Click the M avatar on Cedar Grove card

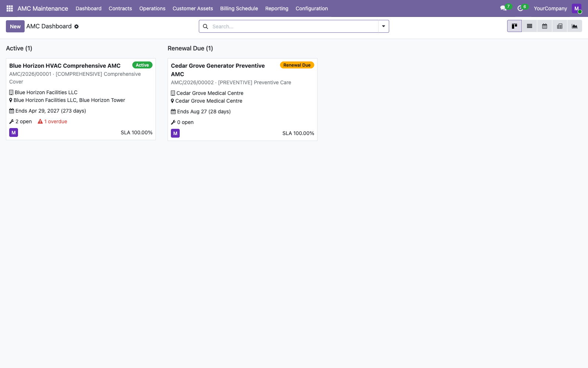[x=175, y=133]
